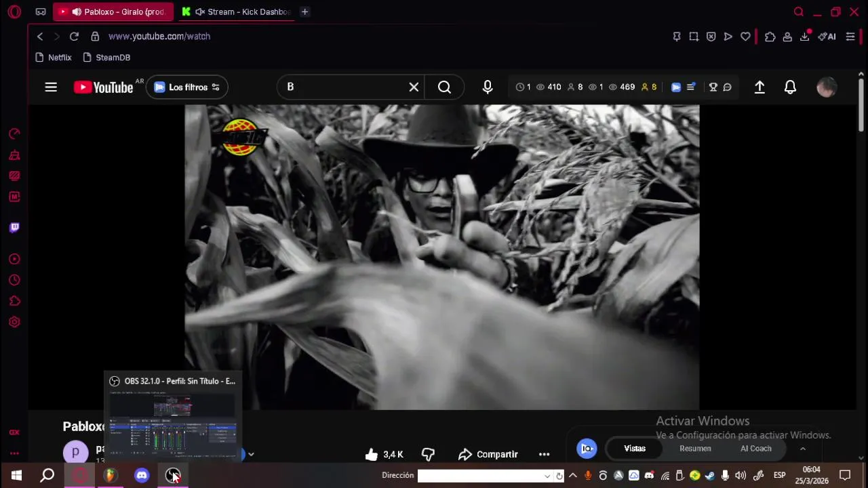Share video via Compartir button
This screenshot has height=488, width=868.
[488, 454]
